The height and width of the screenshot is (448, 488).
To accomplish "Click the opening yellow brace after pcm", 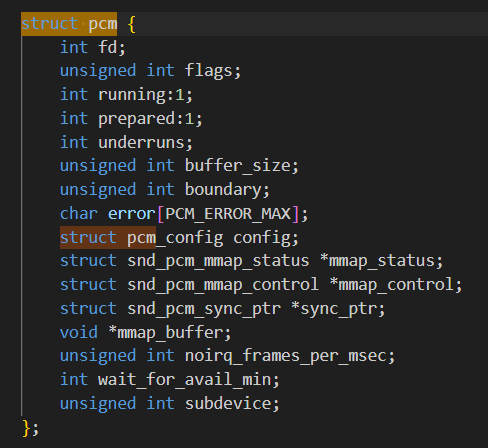I will (132, 24).
